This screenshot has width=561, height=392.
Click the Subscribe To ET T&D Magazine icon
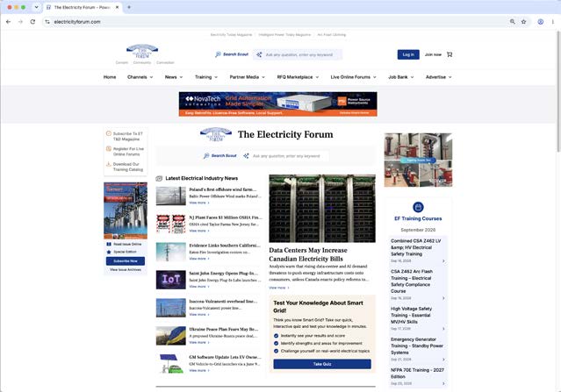pos(109,133)
